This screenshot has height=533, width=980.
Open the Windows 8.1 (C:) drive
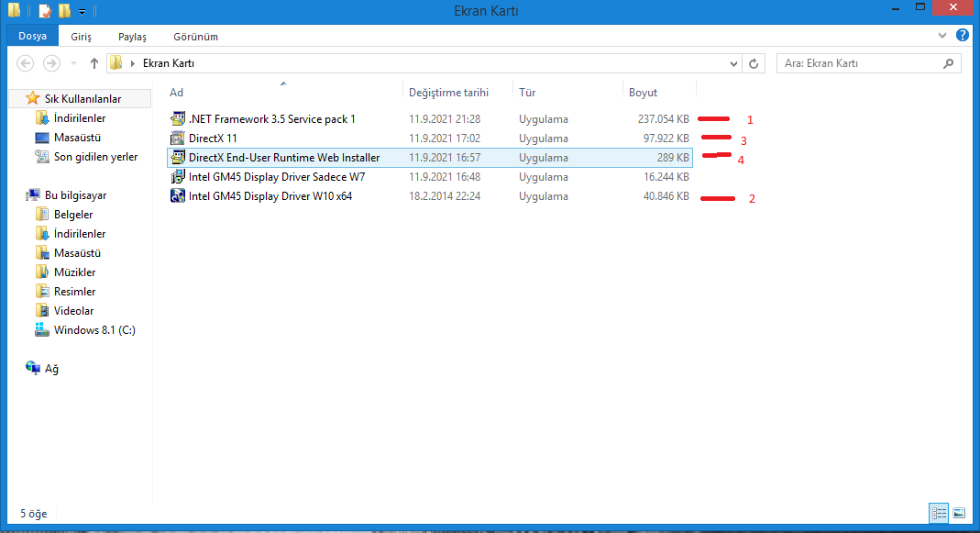click(94, 330)
